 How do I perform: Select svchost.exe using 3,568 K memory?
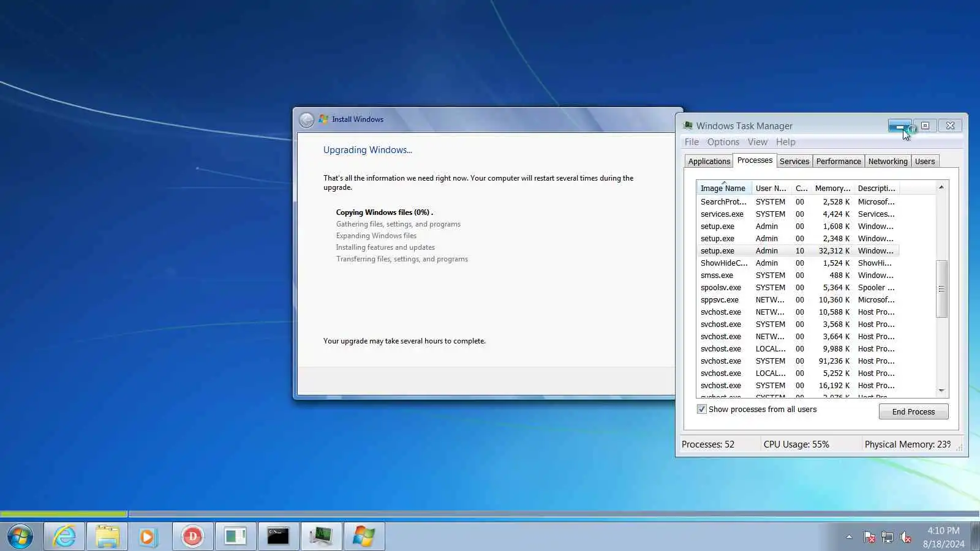[x=797, y=324]
